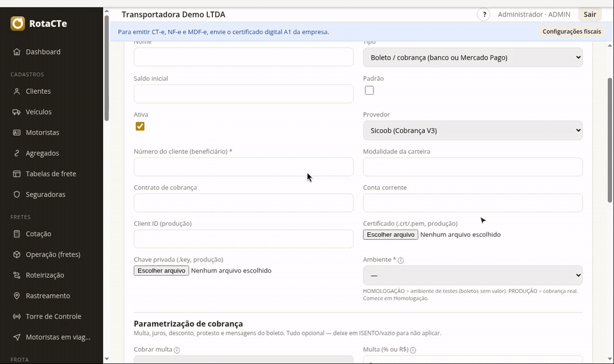Uncheck the Ativa checkbox
Image resolution: width=614 pixels, height=364 pixels.
(x=140, y=126)
